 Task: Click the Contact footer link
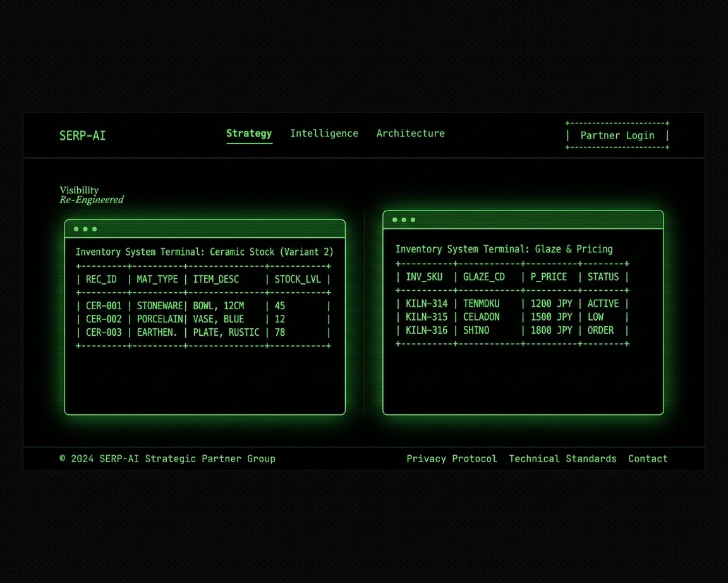tap(648, 458)
